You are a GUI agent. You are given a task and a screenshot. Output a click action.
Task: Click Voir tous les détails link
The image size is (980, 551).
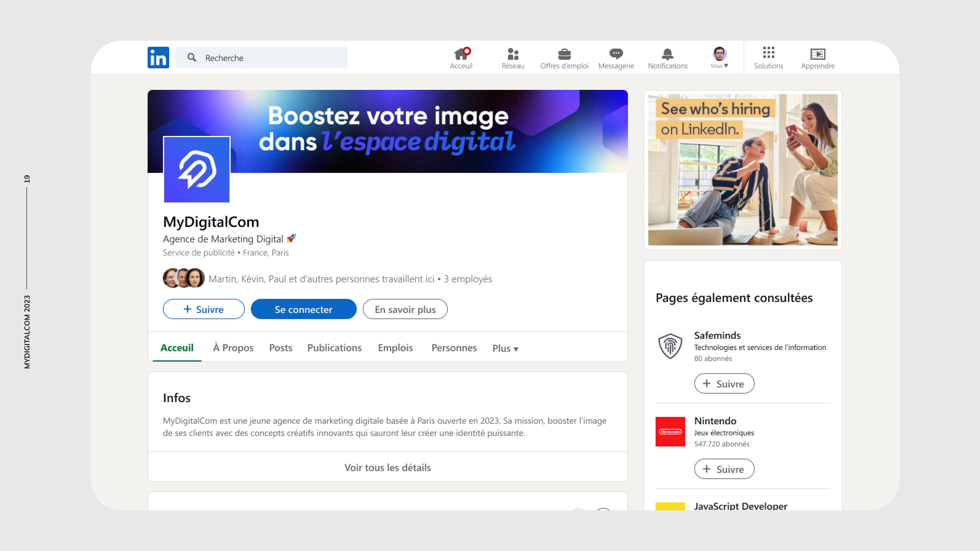387,467
